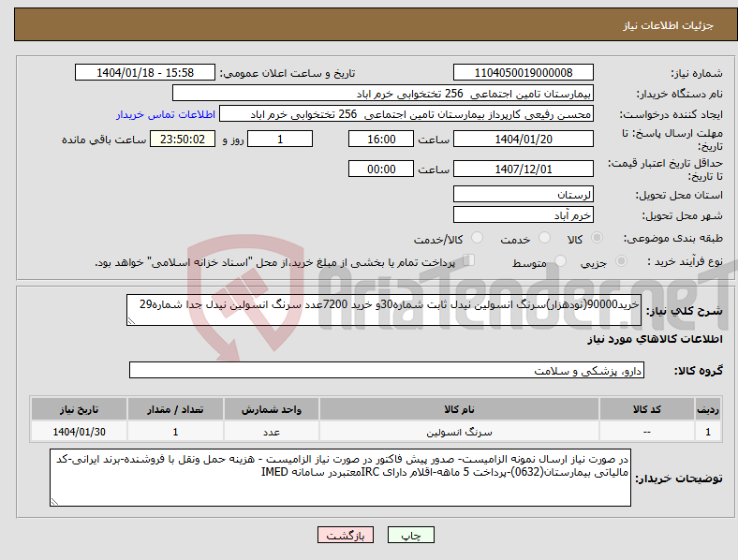Select the خدمت radio button
Image resolution: width=738 pixels, height=560 pixels.
pyautogui.click(x=544, y=238)
